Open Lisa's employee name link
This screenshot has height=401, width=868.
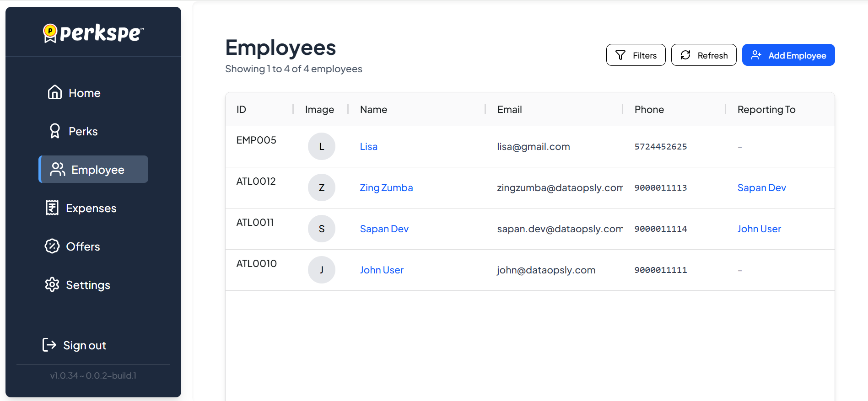(x=368, y=146)
